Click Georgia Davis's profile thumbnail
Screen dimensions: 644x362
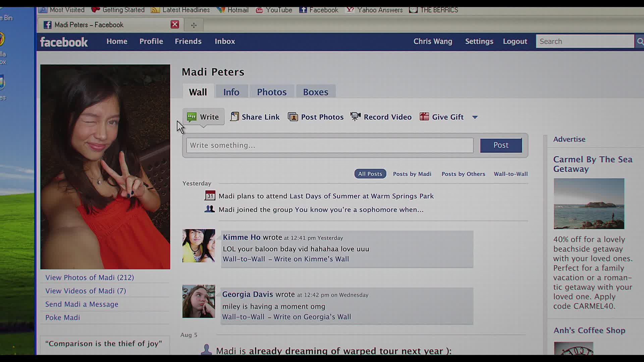199,301
